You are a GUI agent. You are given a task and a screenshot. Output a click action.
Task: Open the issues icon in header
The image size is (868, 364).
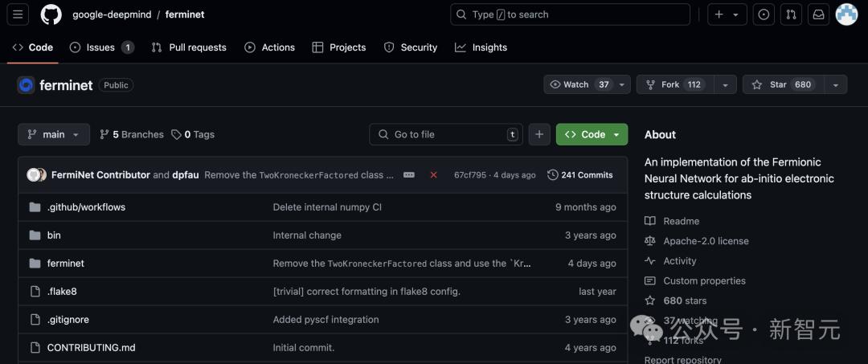coord(764,14)
